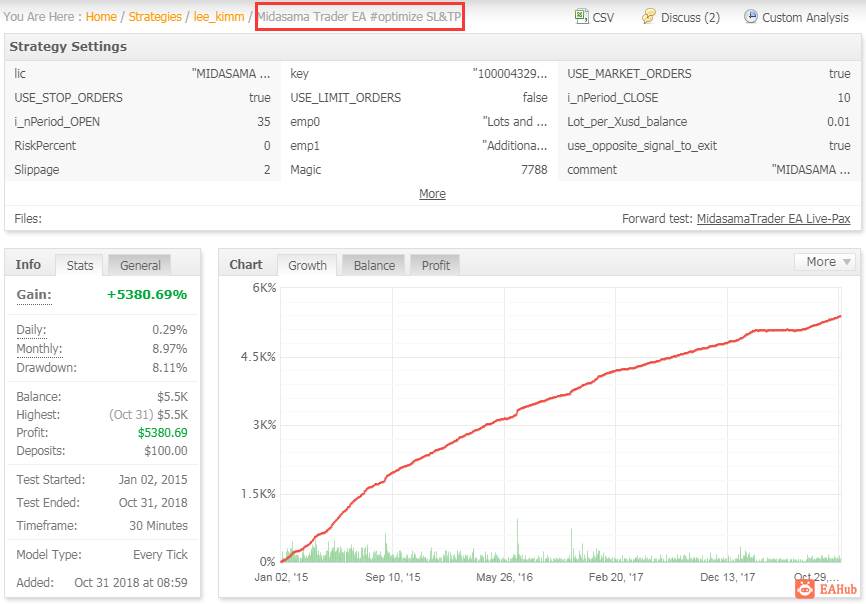This screenshot has height=604, width=866.
Task: Select the Profit chart tab
Action: point(435,266)
